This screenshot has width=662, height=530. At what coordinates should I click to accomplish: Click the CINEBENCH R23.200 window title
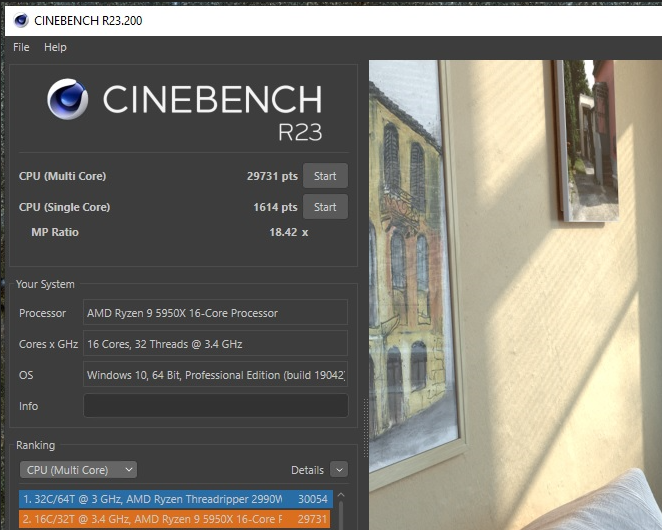pos(88,20)
